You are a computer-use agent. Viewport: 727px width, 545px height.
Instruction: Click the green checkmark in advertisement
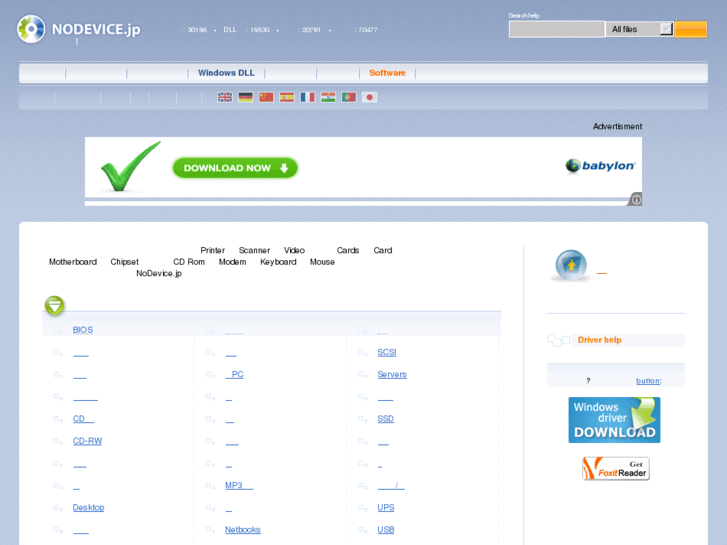[130, 167]
